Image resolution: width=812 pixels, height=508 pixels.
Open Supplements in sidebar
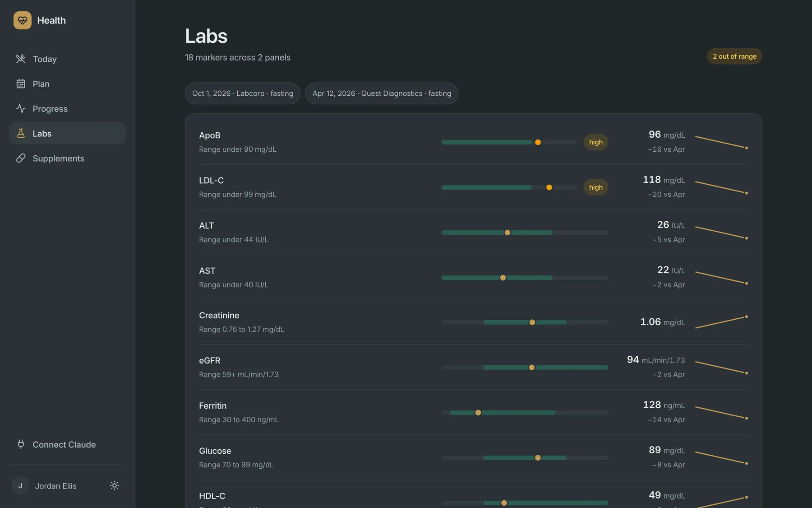(67, 158)
